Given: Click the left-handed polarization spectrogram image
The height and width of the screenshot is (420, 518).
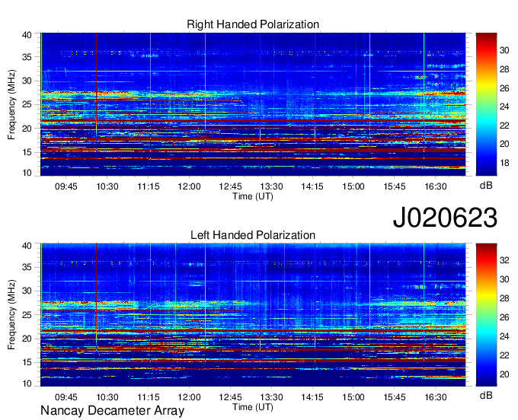Looking at the screenshot, I should pyautogui.click(x=253, y=315).
